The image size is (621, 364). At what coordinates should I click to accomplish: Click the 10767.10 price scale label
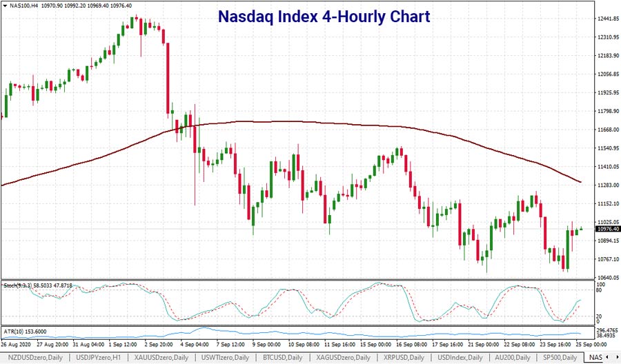(x=609, y=259)
